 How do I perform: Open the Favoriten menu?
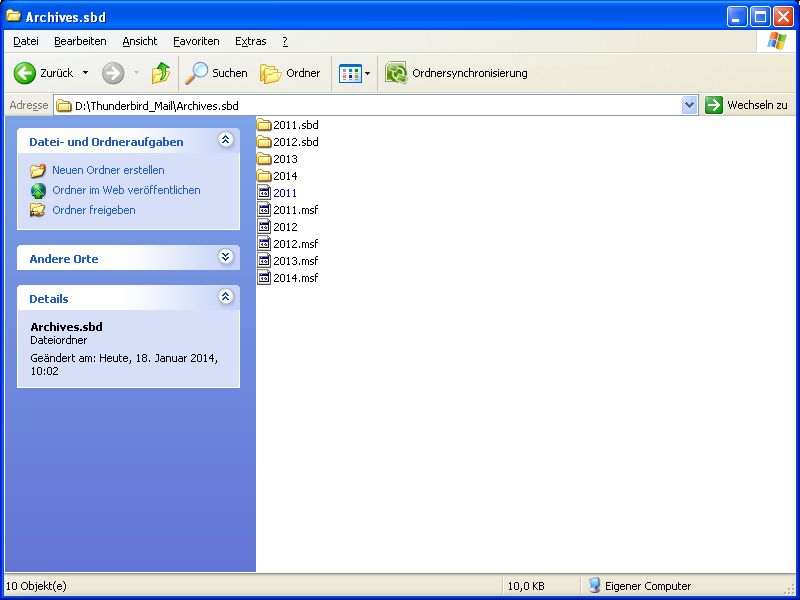point(196,41)
